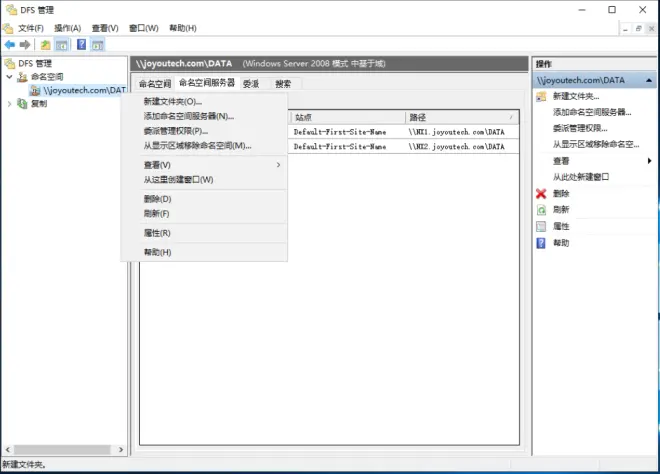Open the 操作(A) menu
The width and height of the screenshot is (660, 474).
(x=67, y=28)
